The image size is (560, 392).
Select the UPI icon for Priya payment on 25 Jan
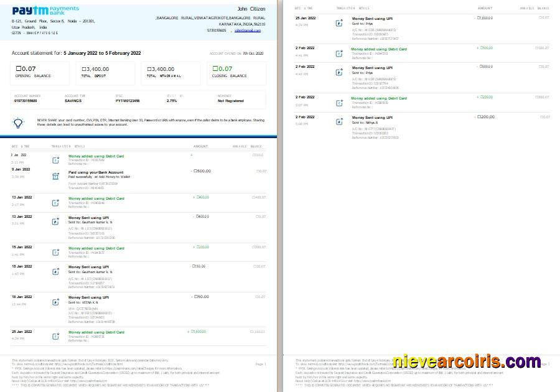point(339,22)
